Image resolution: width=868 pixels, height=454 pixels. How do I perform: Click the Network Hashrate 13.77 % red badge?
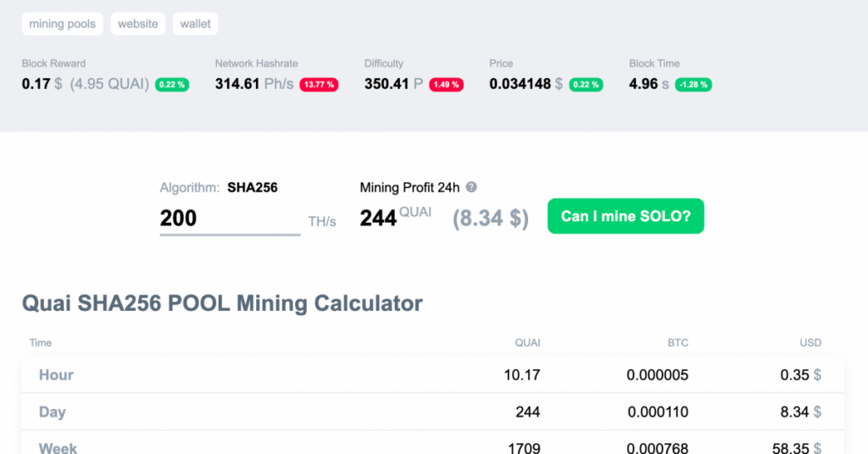[319, 85]
